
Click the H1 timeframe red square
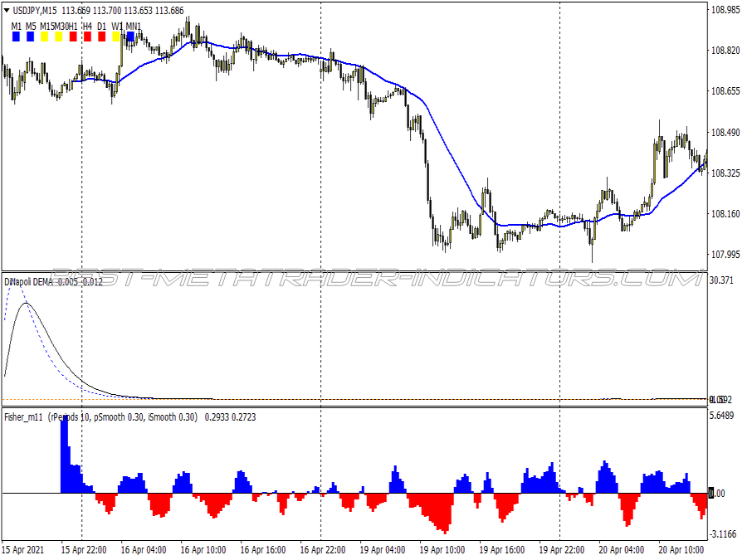(73, 37)
